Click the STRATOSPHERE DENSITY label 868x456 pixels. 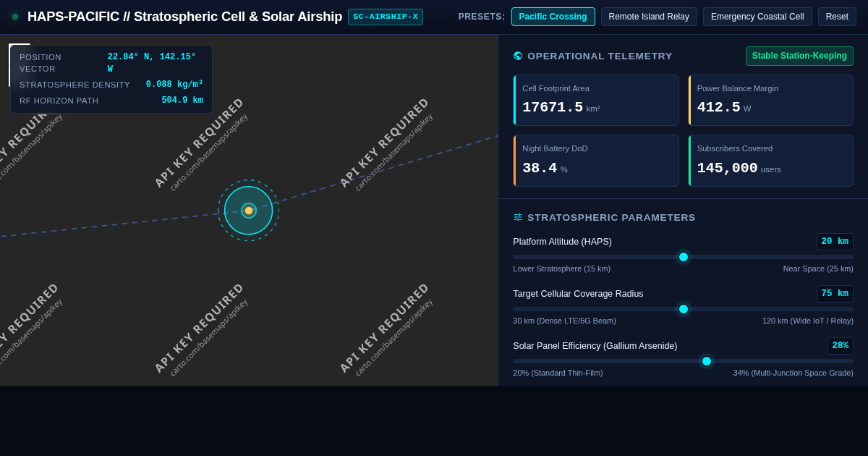click(x=75, y=85)
